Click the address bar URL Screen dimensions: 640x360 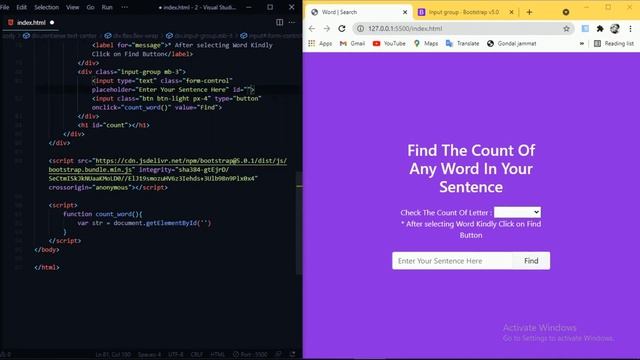pyautogui.click(x=405, y=29)
